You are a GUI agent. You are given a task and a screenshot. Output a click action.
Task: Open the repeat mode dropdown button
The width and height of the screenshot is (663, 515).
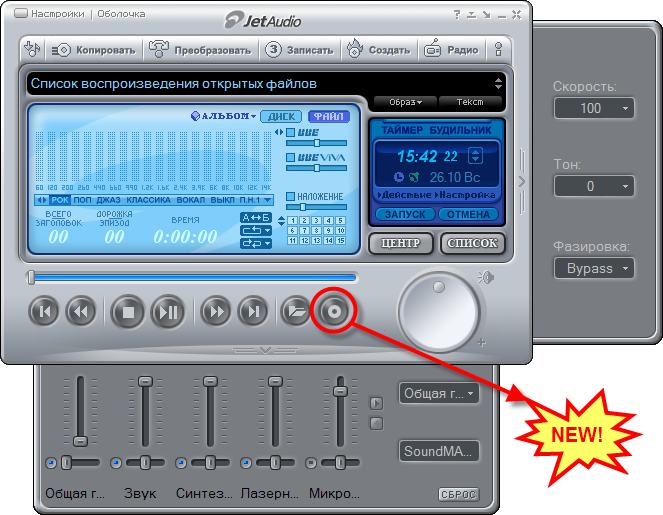[256, 230]
